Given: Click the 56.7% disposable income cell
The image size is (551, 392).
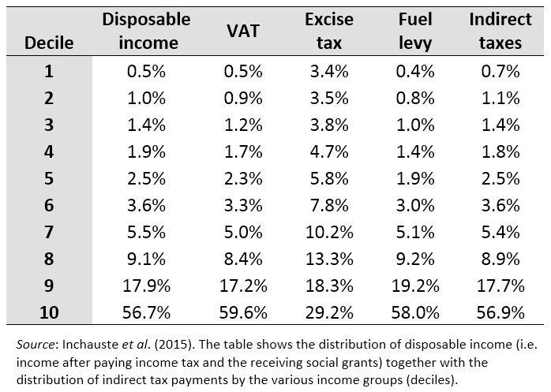Looking at the screenshot, I should coord(148,312).
